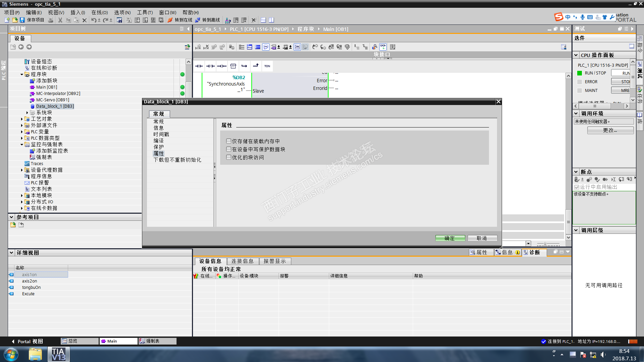Open the 工具(T) menu
Viewport: 644px width, 362px height.
pos(145,12)
